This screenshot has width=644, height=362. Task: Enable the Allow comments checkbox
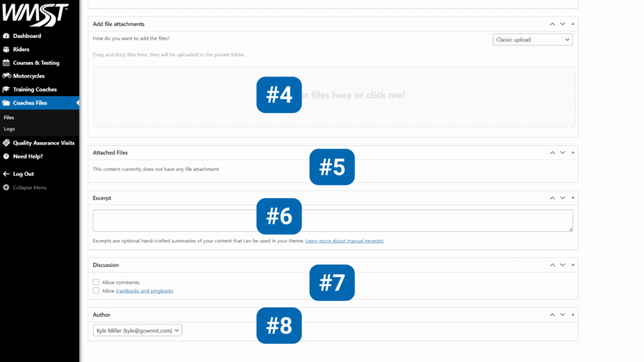tap(96, 283)
